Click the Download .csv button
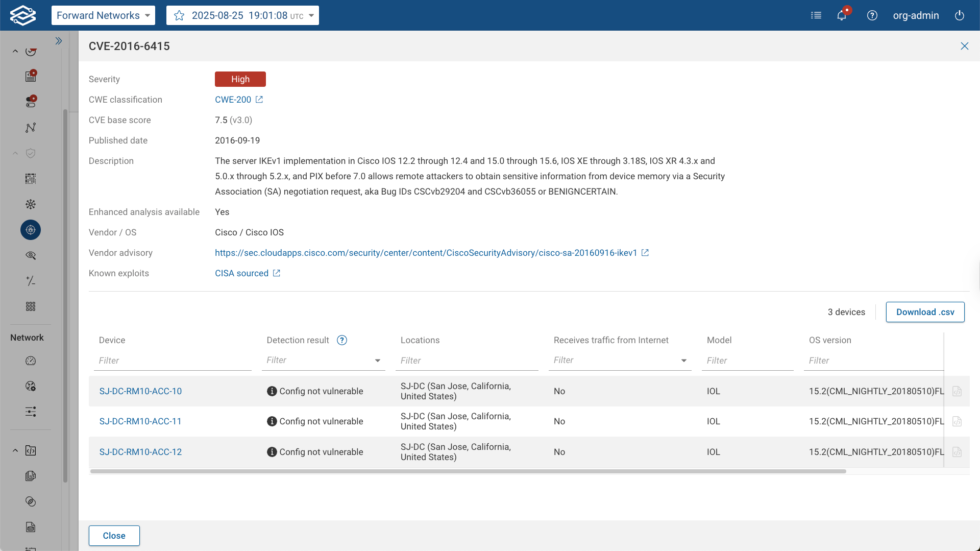Screen dimensions: 980x551 [x=925, y=312]
